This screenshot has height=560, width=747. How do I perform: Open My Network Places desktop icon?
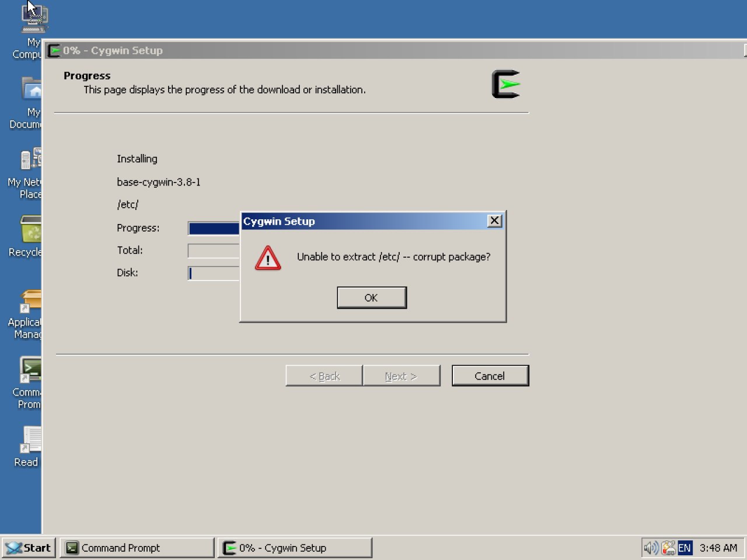[25, 173]
